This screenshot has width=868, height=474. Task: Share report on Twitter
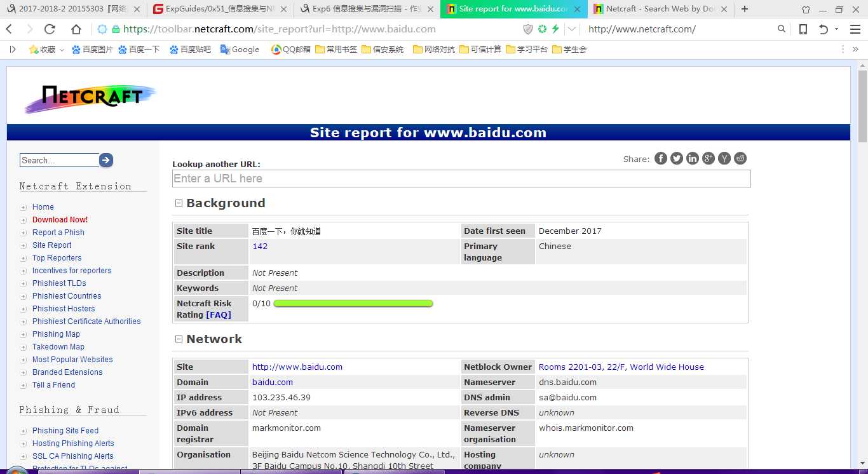(677, 158)
